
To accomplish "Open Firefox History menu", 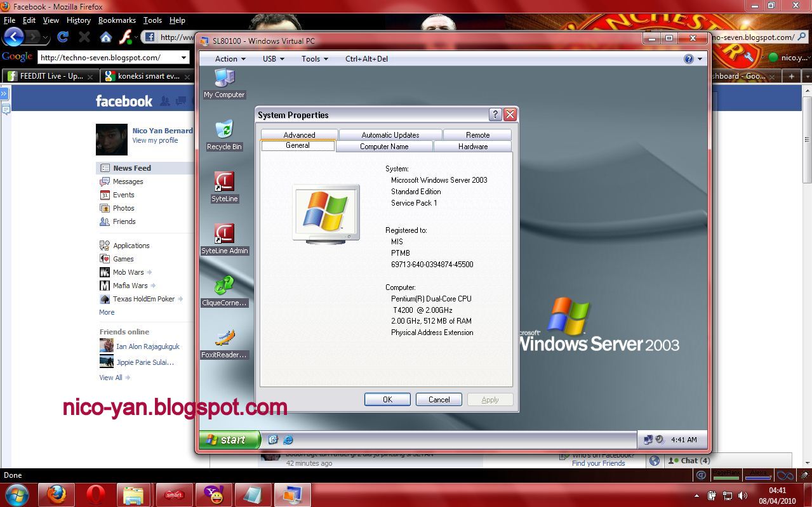I will tap(78, 20).
